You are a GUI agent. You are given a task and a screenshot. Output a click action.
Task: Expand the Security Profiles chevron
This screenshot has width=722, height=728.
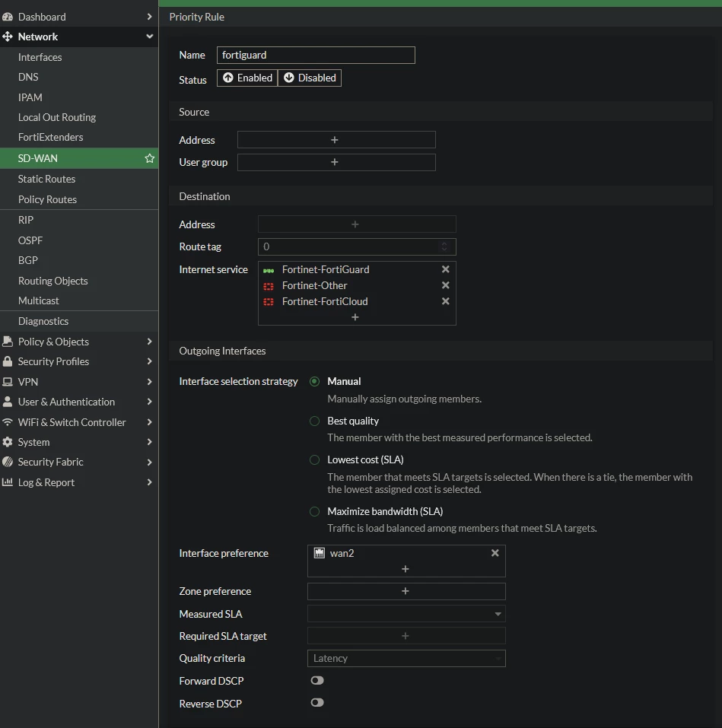[x=150, y=361]
